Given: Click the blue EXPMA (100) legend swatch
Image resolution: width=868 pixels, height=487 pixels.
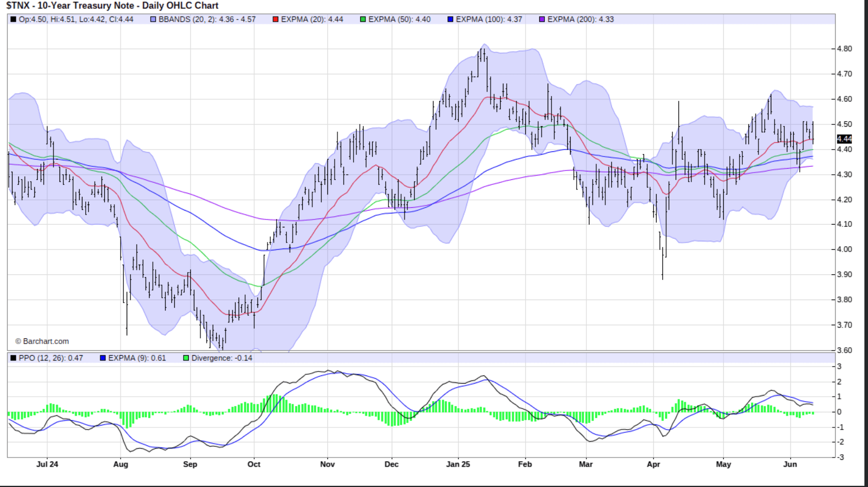Looking at the screenshot, I should (451, 19).
